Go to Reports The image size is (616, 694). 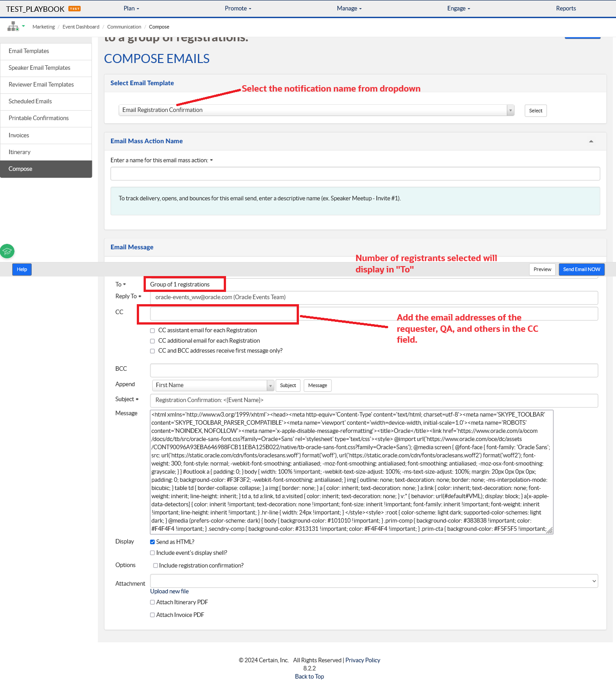click(566, 9)
